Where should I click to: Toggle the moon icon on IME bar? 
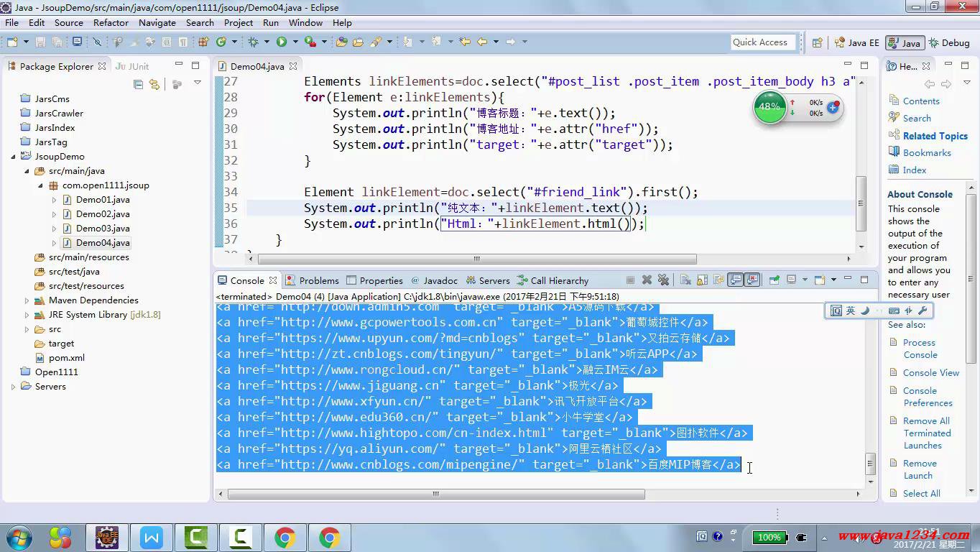tap(865, 310)
